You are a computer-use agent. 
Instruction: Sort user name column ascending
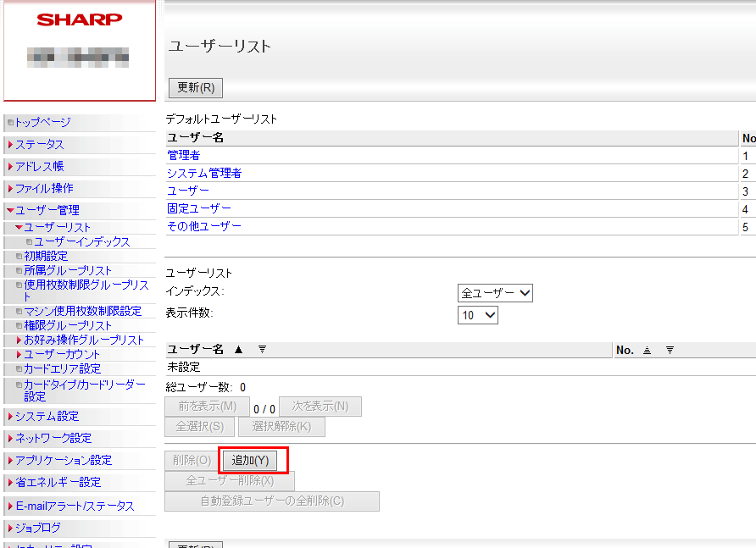(238, 350)
